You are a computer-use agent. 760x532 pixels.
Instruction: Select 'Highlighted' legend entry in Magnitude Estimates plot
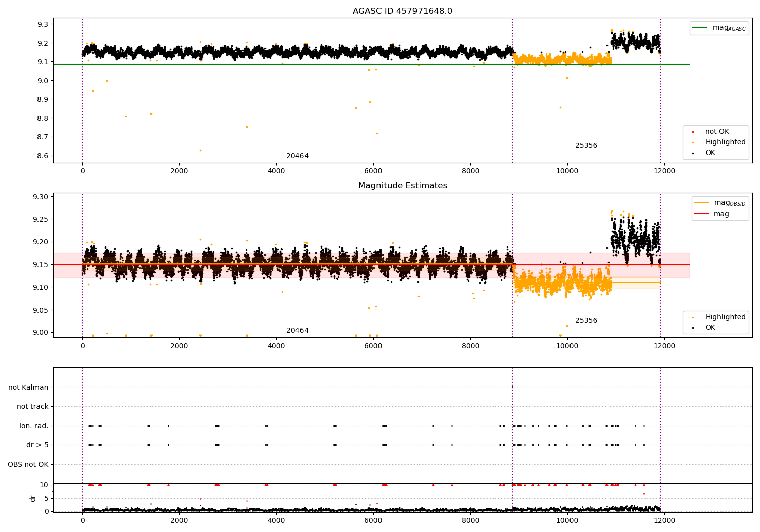coord(726,317)
